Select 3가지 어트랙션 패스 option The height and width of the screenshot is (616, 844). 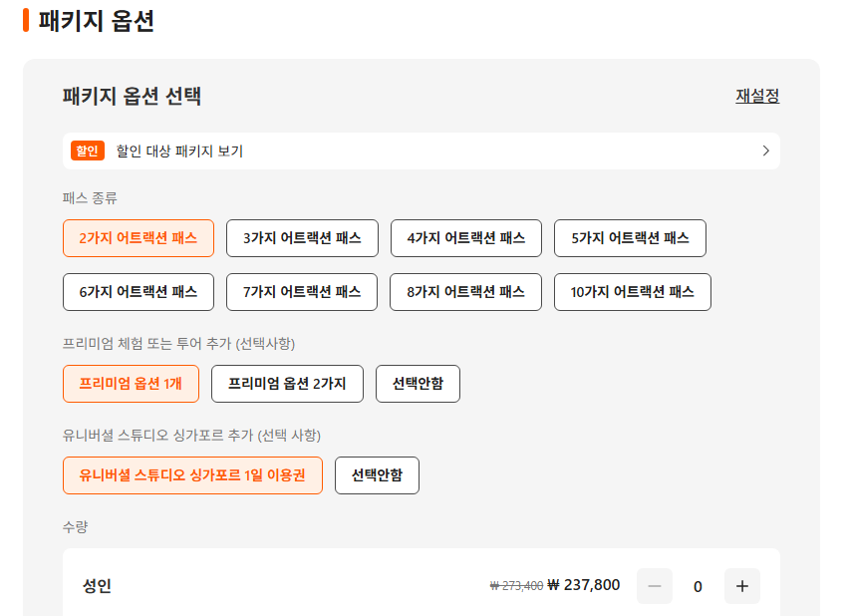click(x=302, y=238)
